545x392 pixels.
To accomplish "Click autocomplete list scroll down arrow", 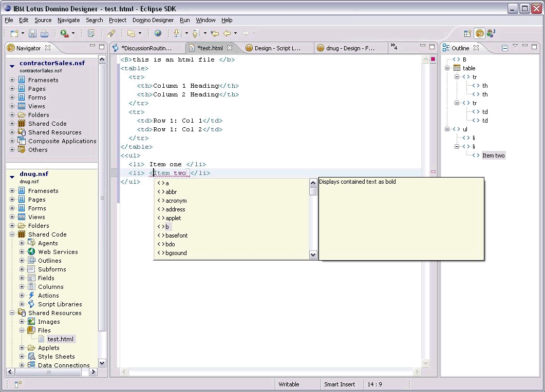I will point(313,255).
